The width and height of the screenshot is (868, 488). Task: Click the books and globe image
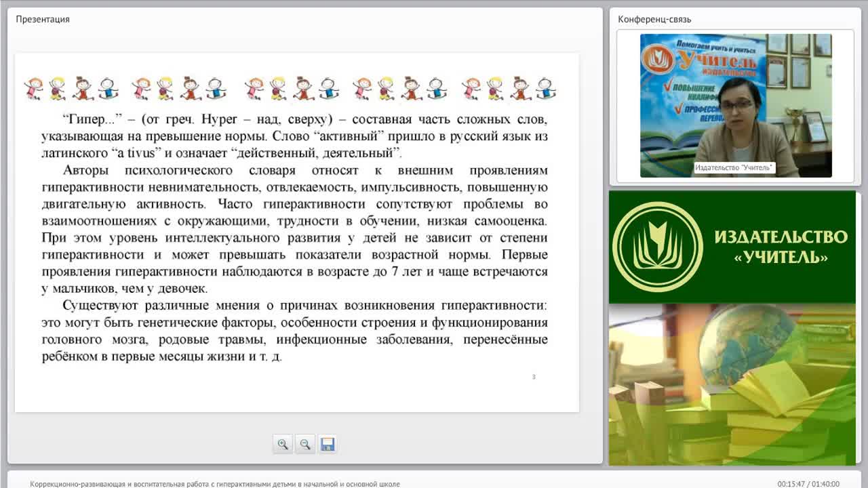point(732,384)
